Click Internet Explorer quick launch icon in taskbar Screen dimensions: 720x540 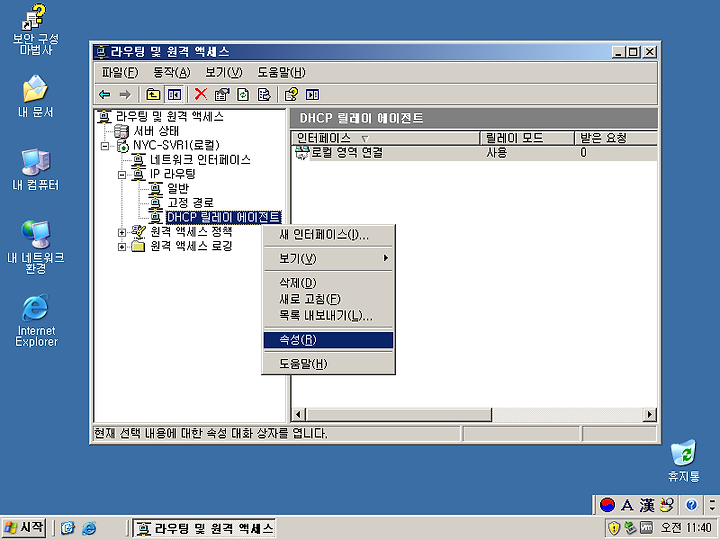[x=89, y=528]
